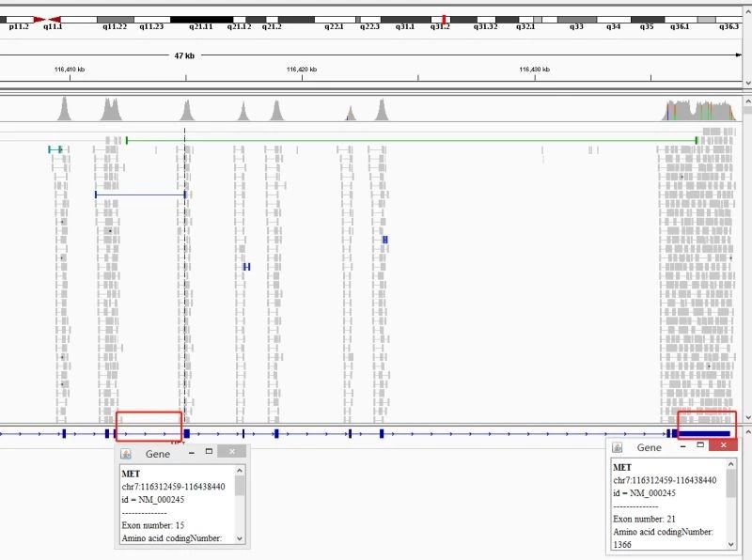Click the red centromere marker on the ideogram
Viewport: 752px width, 560px height.
pyautogui.click(x=46, y=19)
